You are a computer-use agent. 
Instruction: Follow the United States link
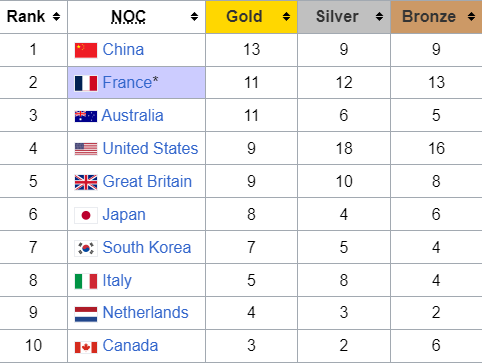tap(150, 148)
